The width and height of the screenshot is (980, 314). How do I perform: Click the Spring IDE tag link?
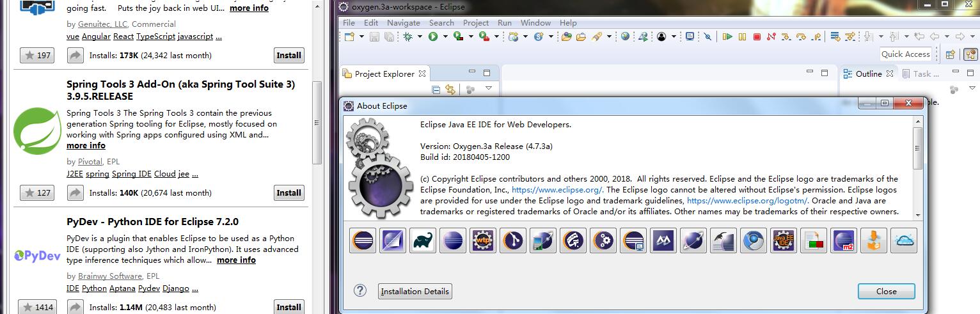pyautogui.click(x=132, y=174)
